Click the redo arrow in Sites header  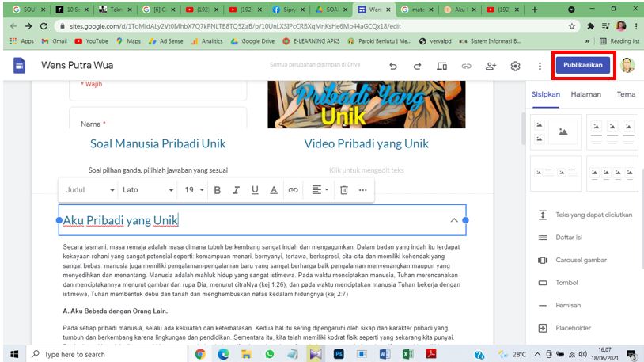coord(417,67)
